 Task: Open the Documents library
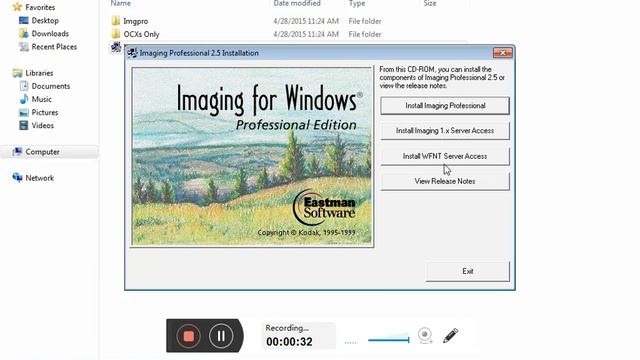[x=51, y=86]
